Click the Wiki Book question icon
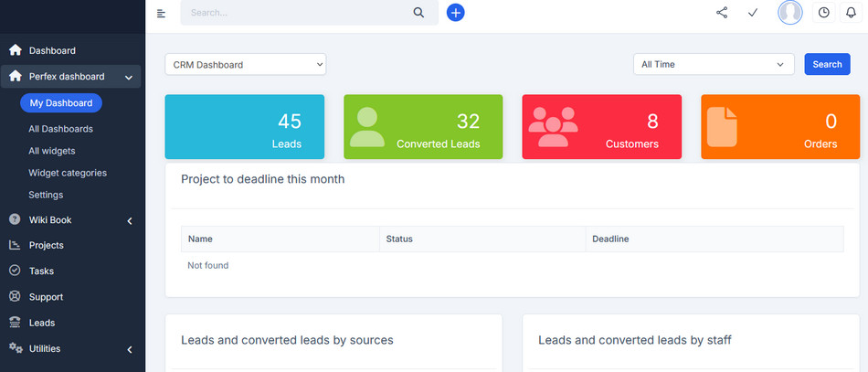This screenshot has width=868, height=372. click(15, 219)
